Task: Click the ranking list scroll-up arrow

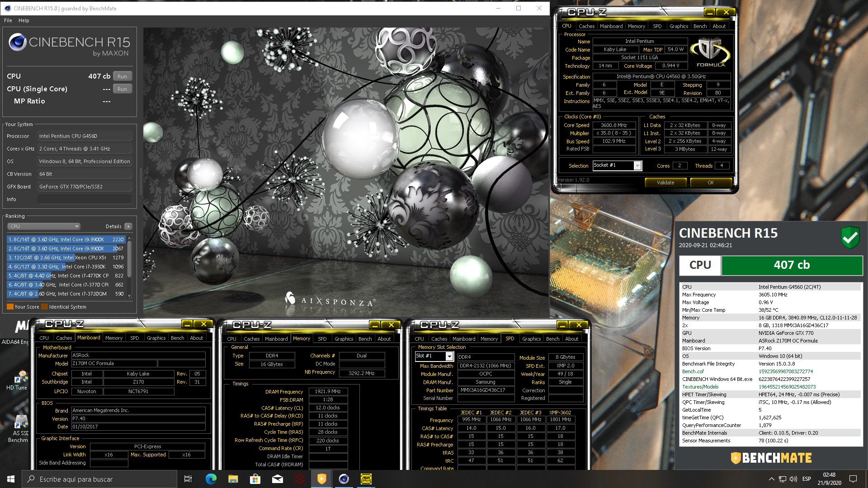Action: point(129,238)
